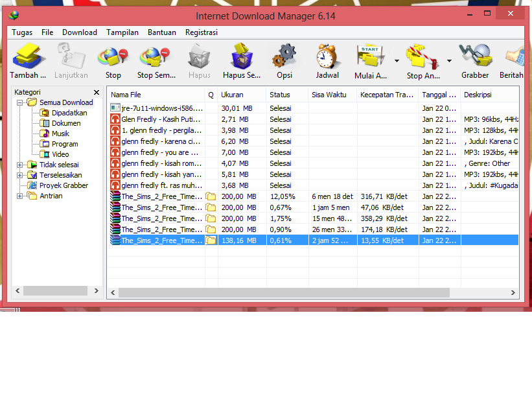The width and height of the screenshot is (532, 398).
Task: Sort by Nama File column header
Action: tap(156, 95)
